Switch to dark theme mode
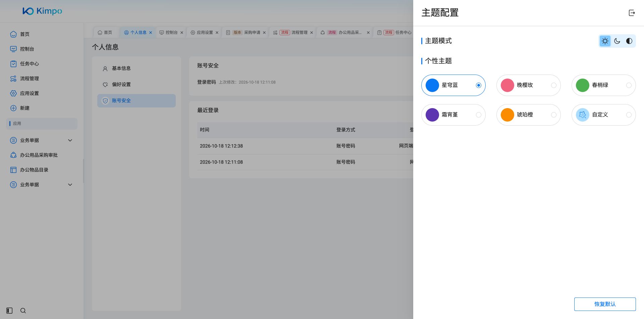The height and width of the screenshot is (319, 644). click(x=617, y=41)
